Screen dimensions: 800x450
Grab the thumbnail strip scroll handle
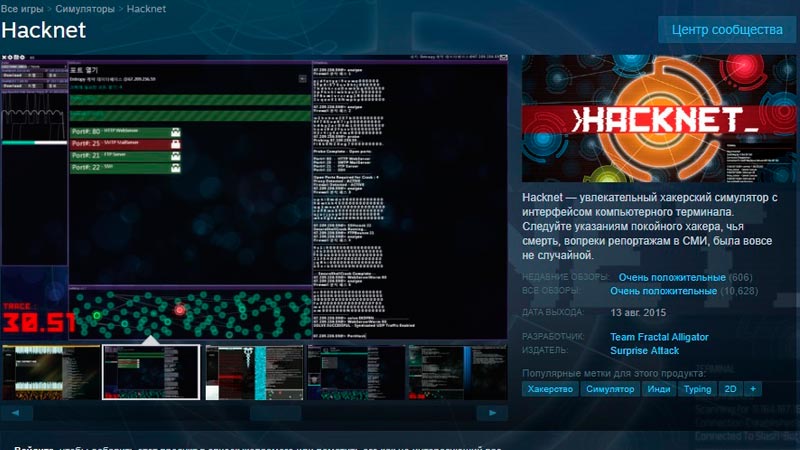point(276,413)
